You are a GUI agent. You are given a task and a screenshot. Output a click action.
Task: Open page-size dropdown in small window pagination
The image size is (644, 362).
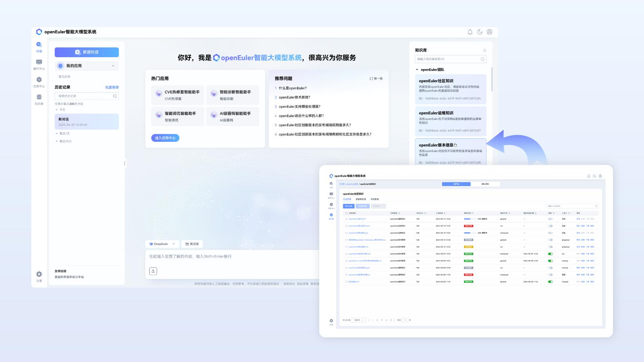tap(359, 320)
